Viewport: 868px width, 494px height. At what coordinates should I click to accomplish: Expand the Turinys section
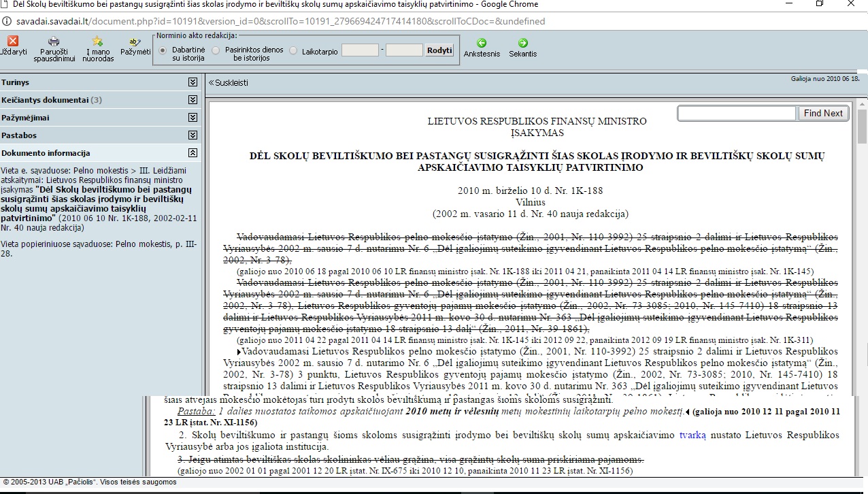click(193, 82)
